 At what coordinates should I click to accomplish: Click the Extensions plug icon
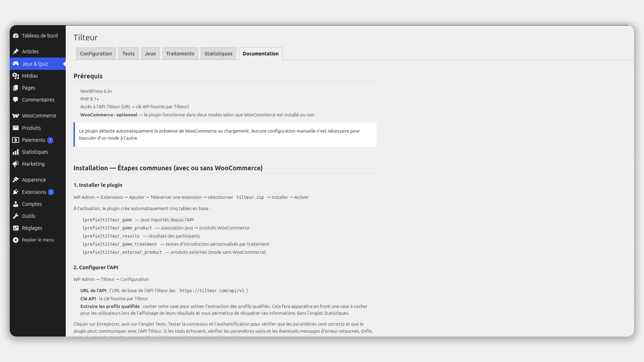click(16, 192)
